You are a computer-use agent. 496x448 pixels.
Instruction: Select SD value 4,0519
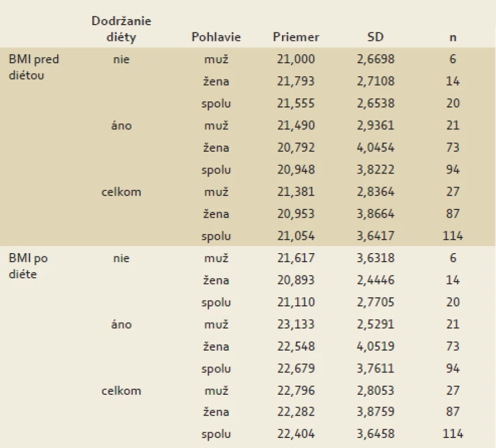[376, 347]
